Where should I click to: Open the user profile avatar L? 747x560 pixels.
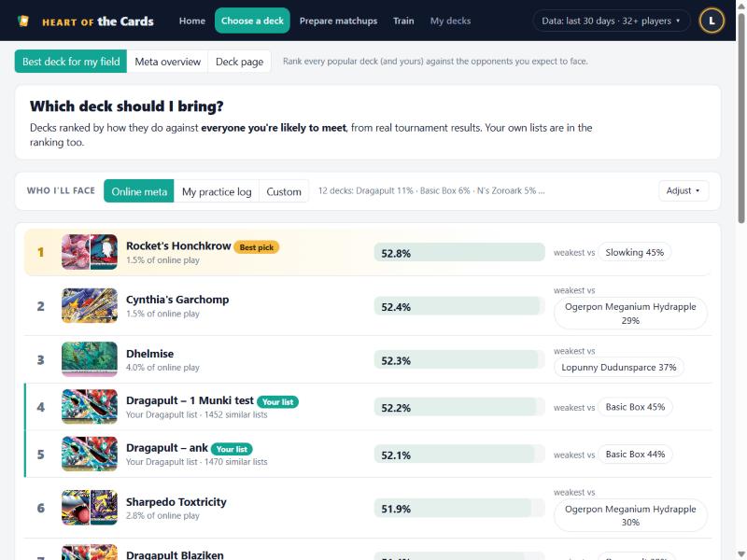712,21
